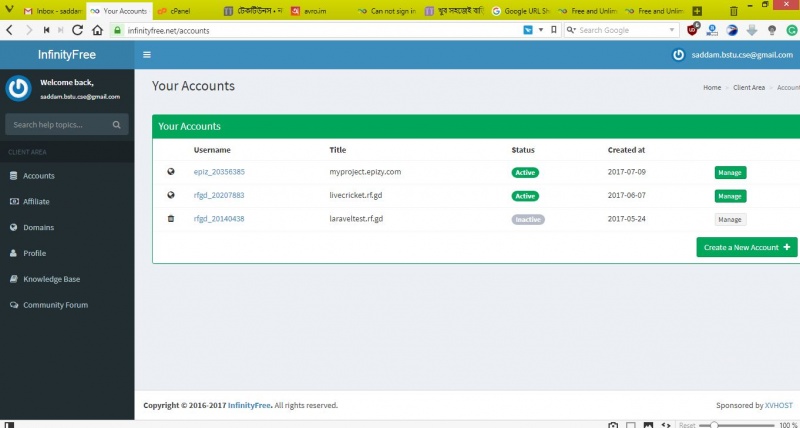Viewport: 800px width, 428px height.
Task: Go back to the previous page
Action: click(9, 30)
